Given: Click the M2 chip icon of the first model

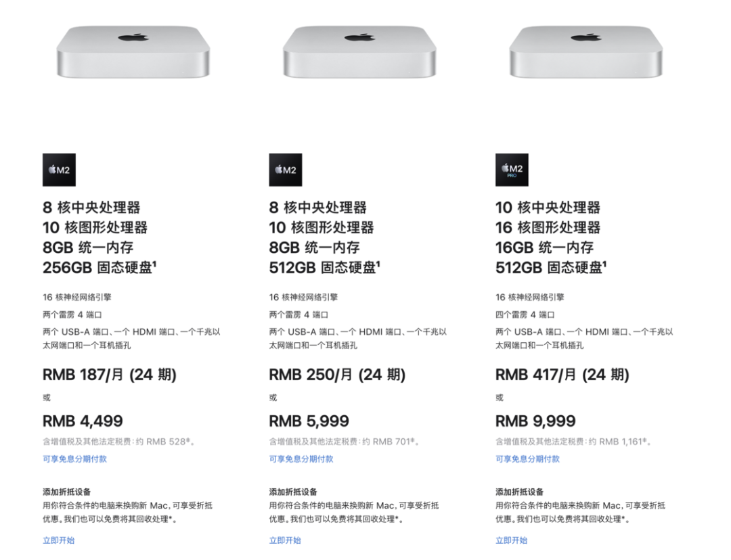Looking at the screenshot, I should pyautogui.click(x=59, y=170).
